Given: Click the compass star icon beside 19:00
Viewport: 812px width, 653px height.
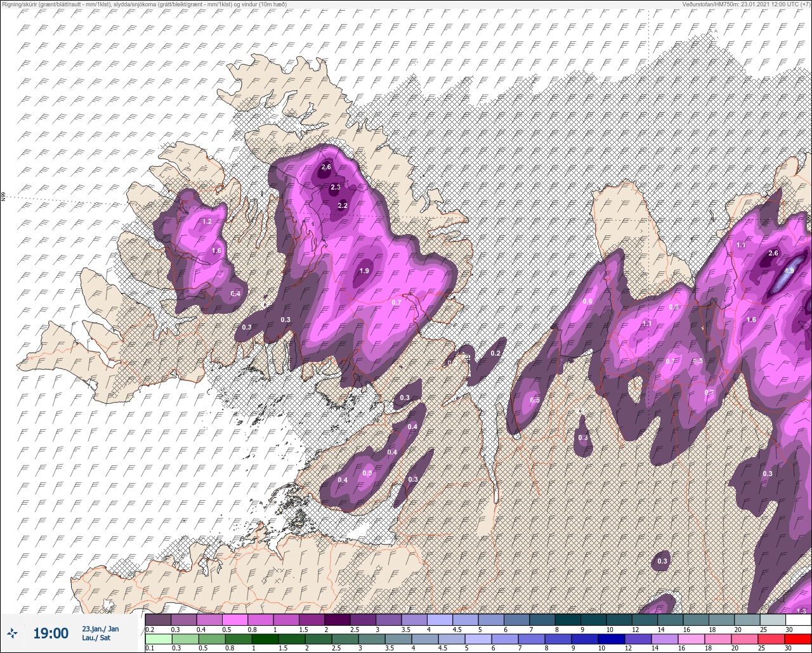Looking at the screenshot, I should click(12, 633).
